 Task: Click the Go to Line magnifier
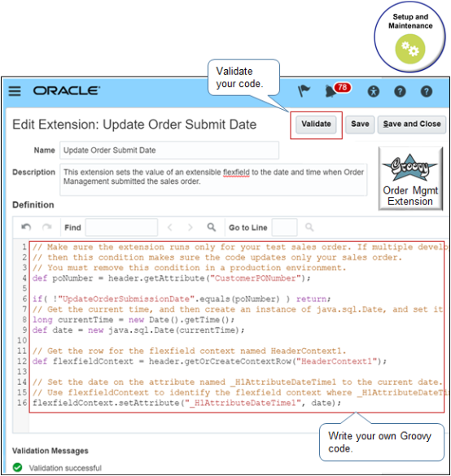tap(309, 227)
